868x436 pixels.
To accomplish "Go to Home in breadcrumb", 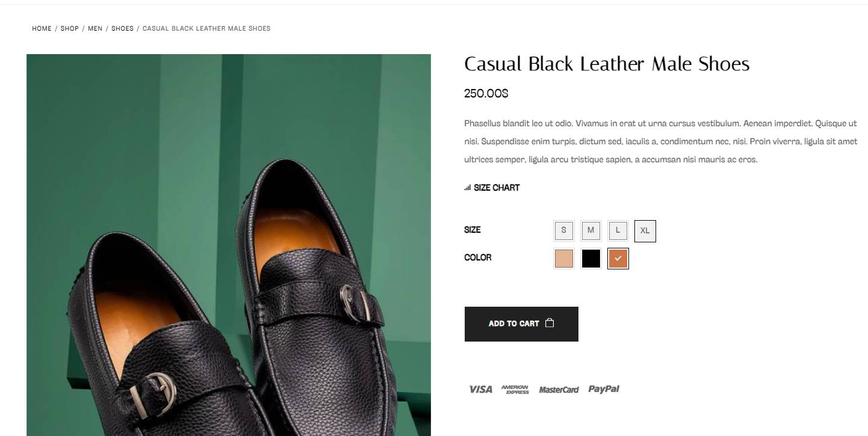I will coord(42,28).
